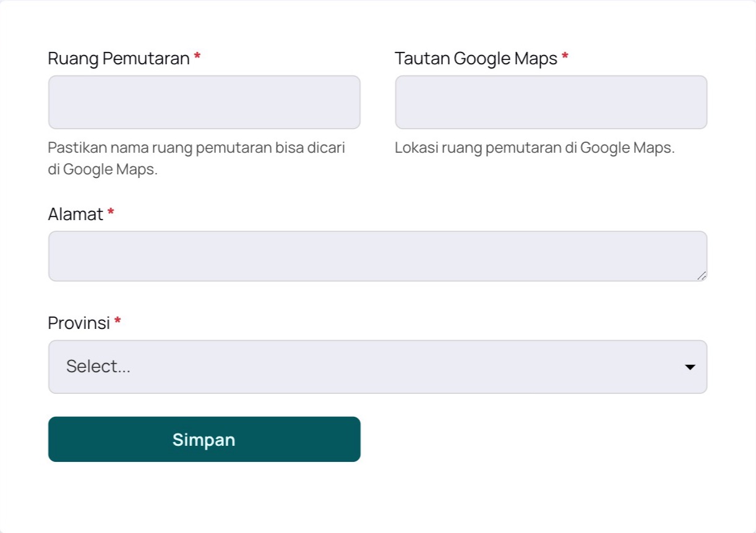This screenshot has width=756, height=533.
Task: Click the required asterisk next to Alamat
Action: pos(111,213)
